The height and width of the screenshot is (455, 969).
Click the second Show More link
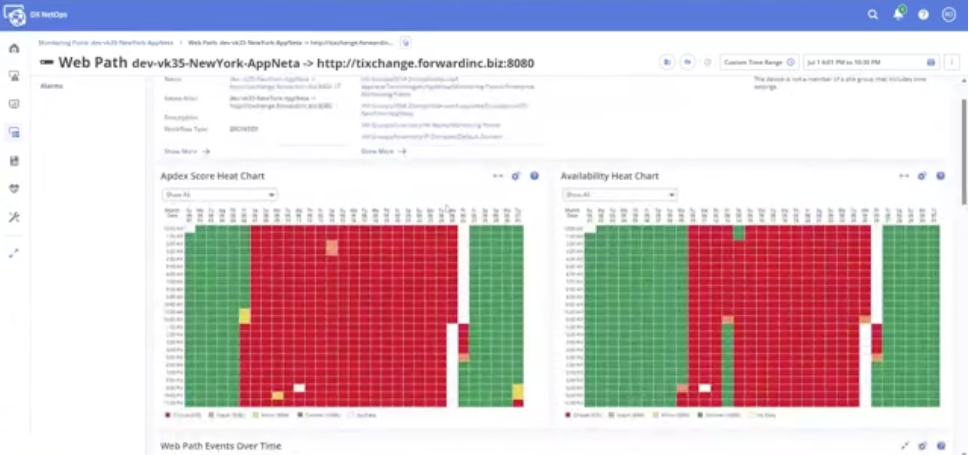click(x=383, y=151)
